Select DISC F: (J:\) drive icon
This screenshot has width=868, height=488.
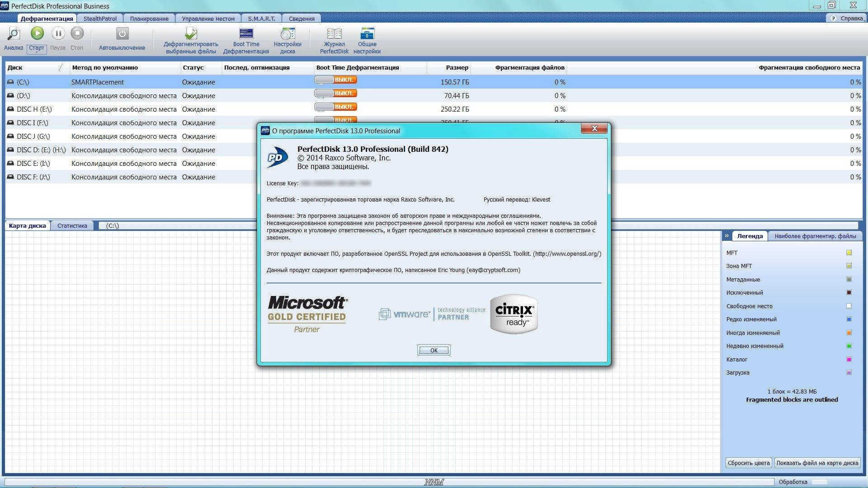pos(10,177)
